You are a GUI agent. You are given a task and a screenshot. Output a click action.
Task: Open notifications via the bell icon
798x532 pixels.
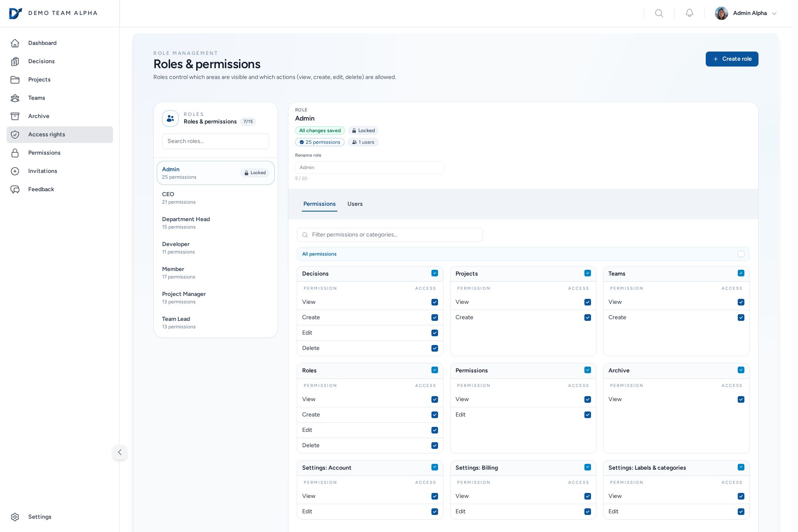tap(689, 13)
